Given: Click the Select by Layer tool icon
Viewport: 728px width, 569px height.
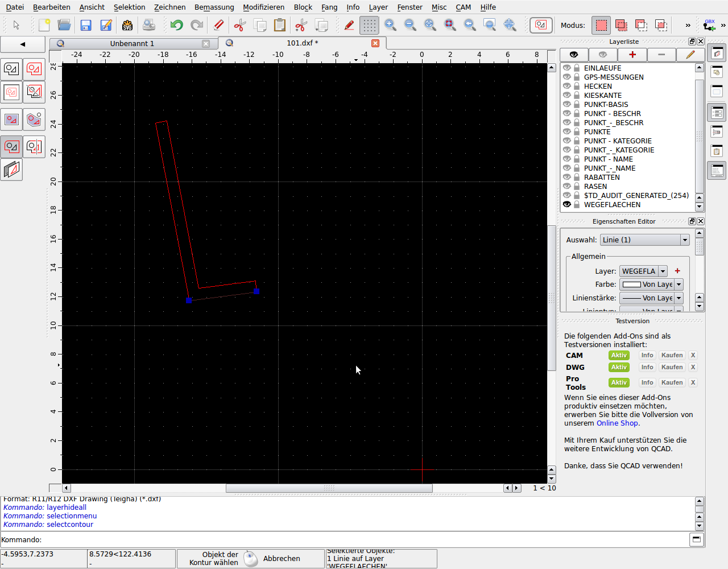Looking at the screenshot, I should coord(11,170).
